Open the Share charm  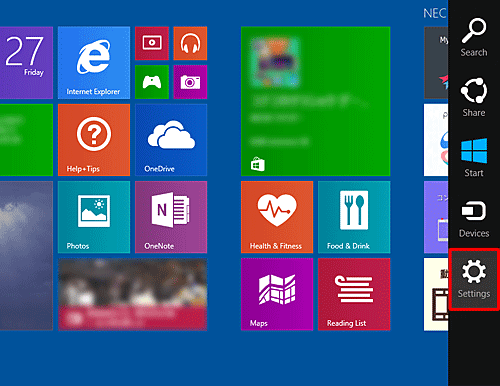coord(474,98)
